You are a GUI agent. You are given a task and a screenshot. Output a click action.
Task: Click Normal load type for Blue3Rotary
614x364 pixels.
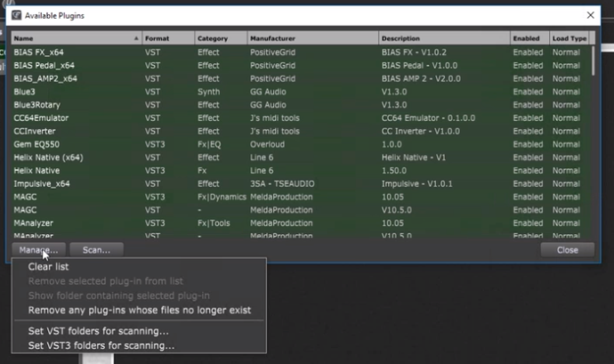point(566,105)
